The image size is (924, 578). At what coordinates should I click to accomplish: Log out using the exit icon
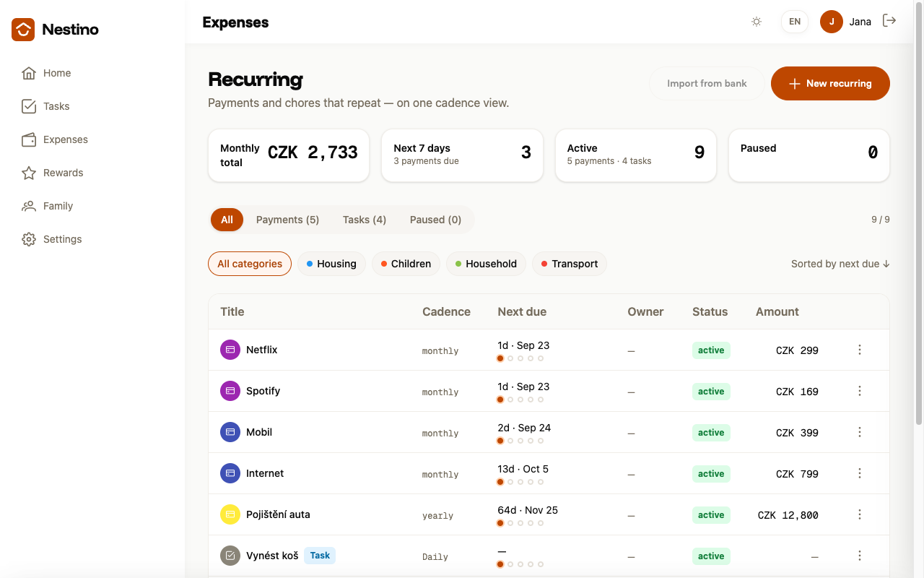pyautogui.click(x=889, y=21)
